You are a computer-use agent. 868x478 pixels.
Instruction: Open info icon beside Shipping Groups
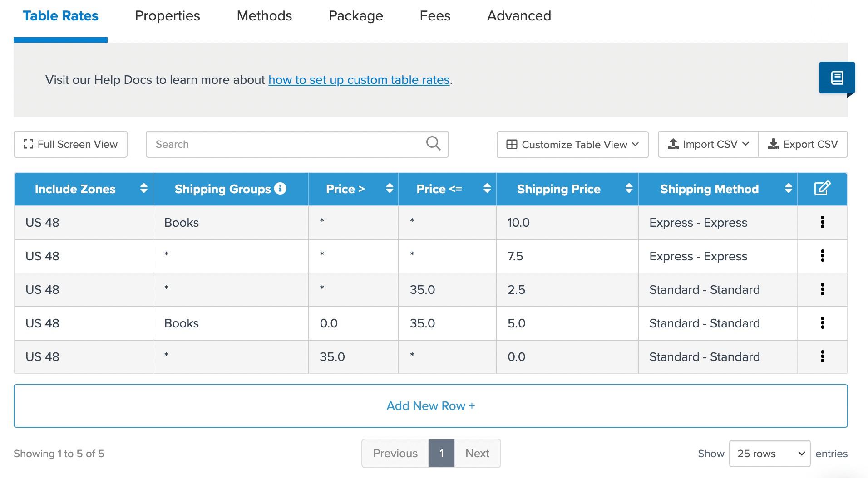pos(281,188)
